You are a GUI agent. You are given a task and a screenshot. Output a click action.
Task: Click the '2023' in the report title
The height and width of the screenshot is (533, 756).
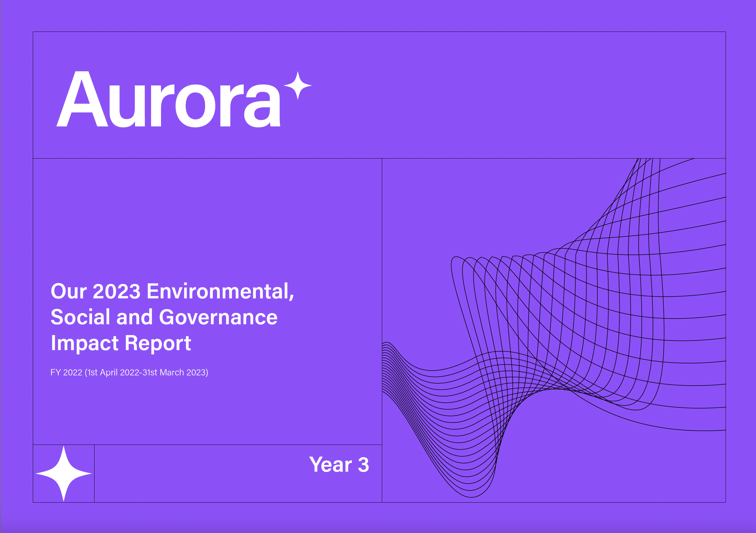coord(116,291)
